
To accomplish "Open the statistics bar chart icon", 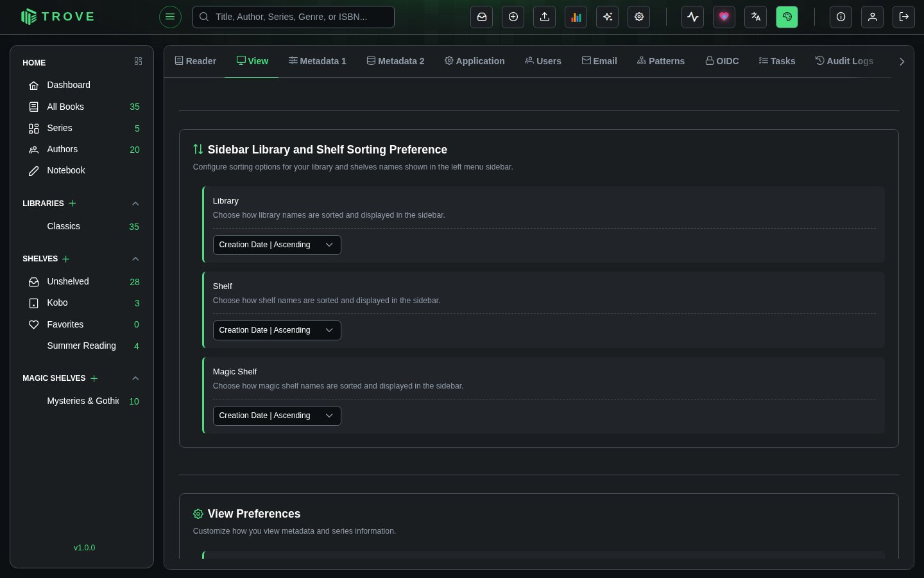I will 576,17.
